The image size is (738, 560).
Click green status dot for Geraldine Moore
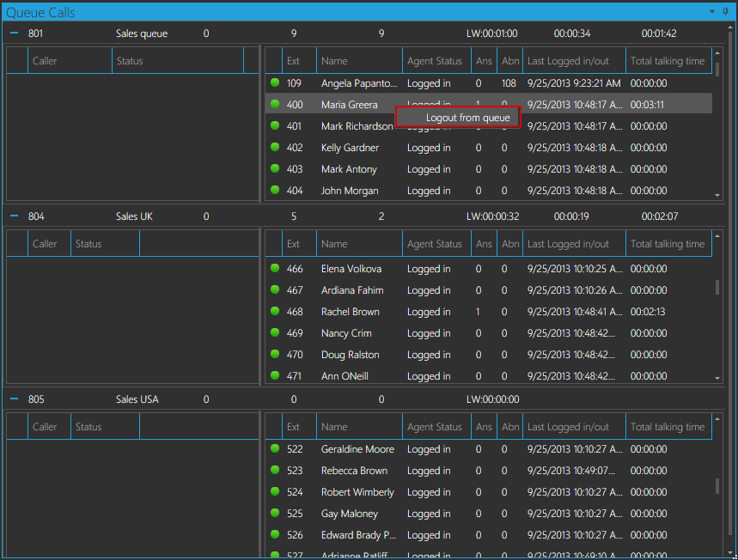[275, 448]
